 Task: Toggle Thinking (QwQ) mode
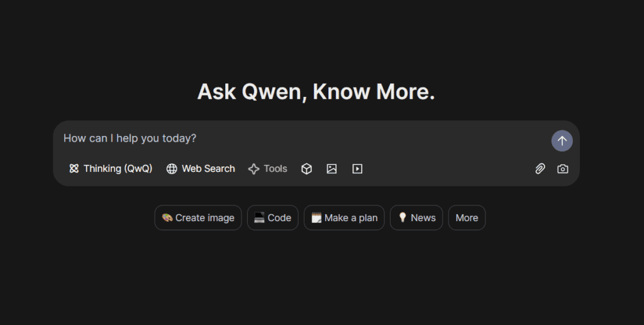click(111, 168)
